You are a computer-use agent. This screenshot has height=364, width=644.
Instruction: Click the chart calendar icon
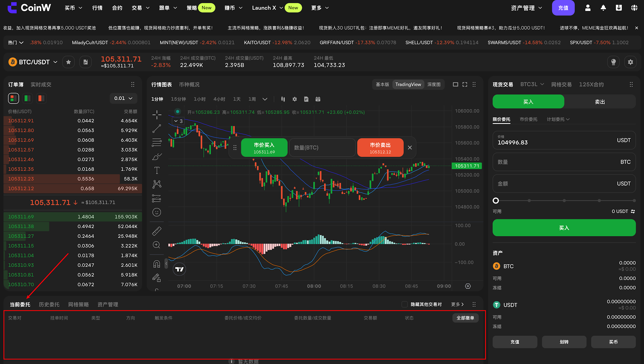(318, 99)
